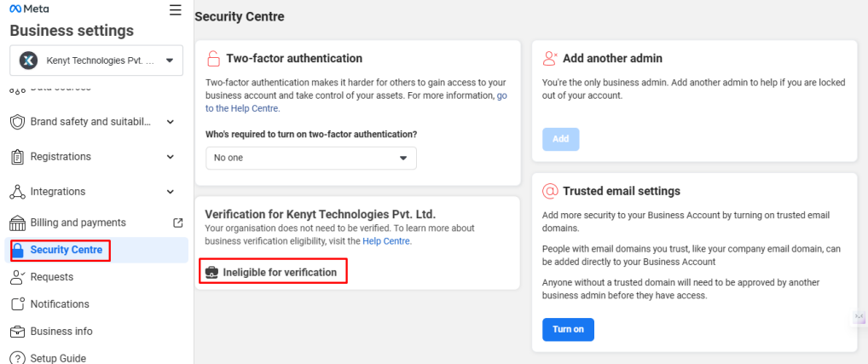Expand Brand safety and suitability section
This screenshot has width=868, height=364.
pos(171,122)
